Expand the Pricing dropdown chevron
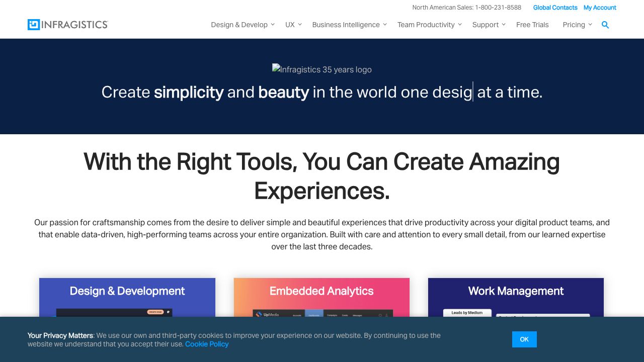Screen dimensions: 644x362 (x=590, y=24)
